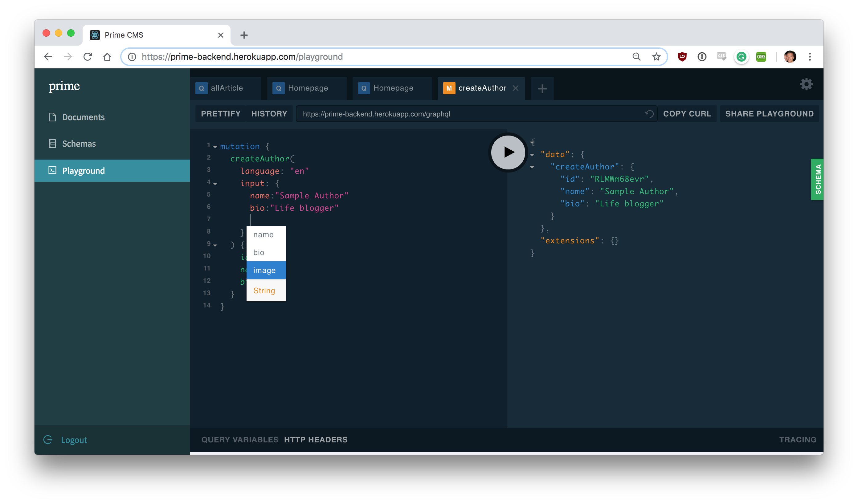Click COPY CURL button
The width and height of the screenshot is (858, 504).
(687, 114)
